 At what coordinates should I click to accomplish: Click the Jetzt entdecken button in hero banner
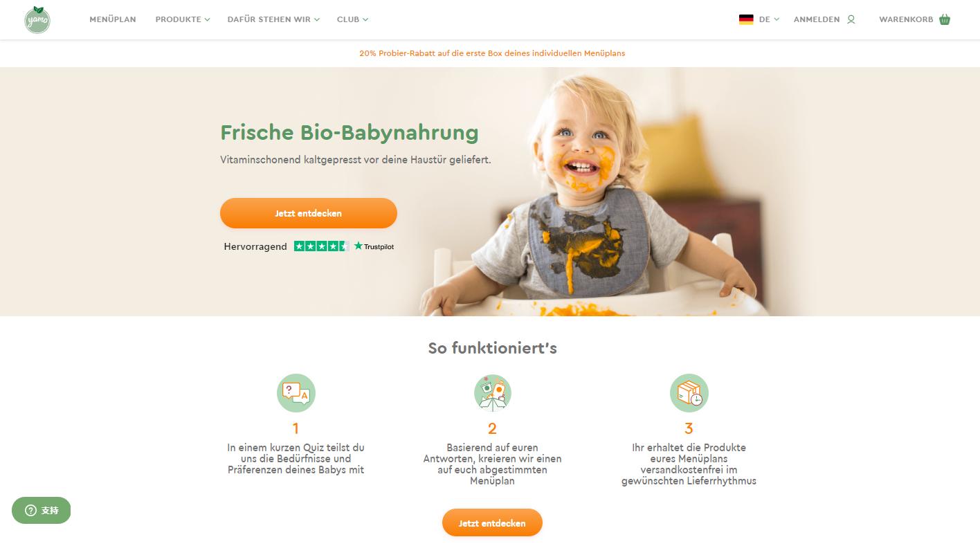click(x=309, y=213)
